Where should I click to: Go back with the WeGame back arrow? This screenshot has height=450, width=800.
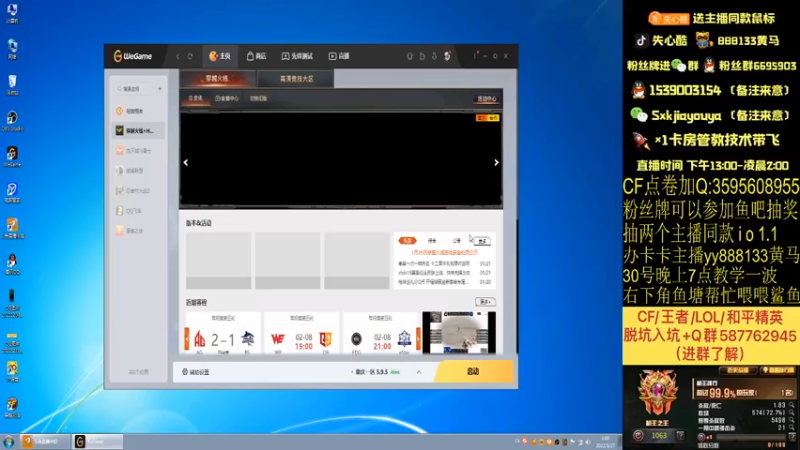178,56
